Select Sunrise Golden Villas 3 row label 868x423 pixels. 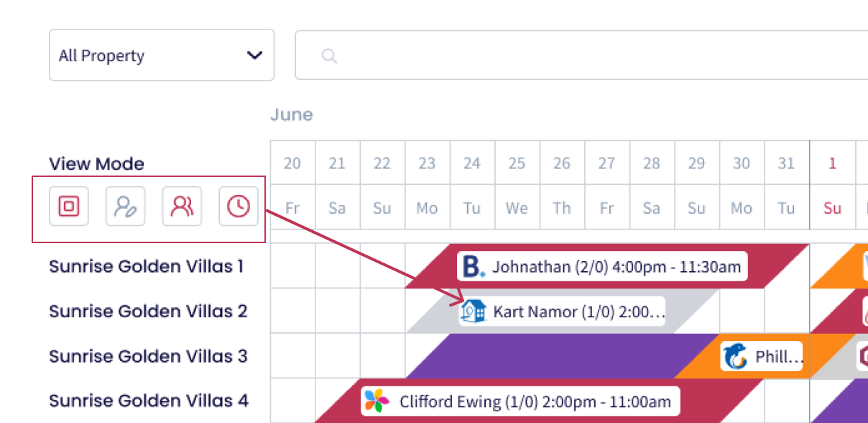[148, 356]
